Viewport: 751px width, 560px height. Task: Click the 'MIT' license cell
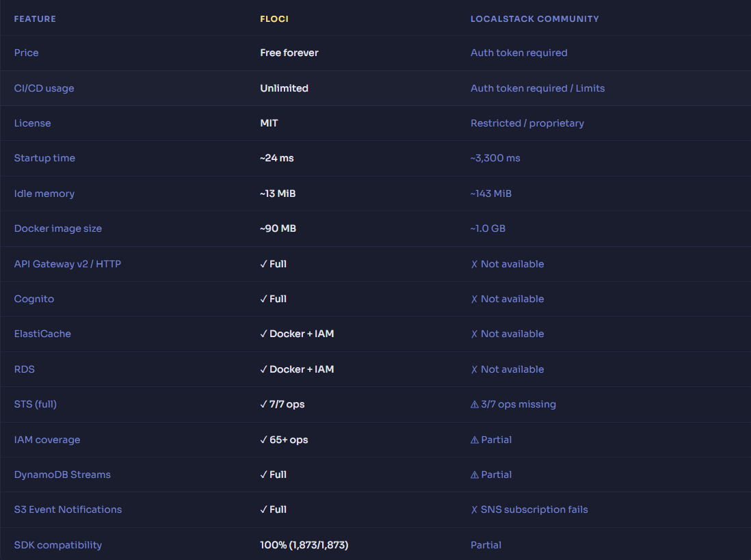click(269, 123)
